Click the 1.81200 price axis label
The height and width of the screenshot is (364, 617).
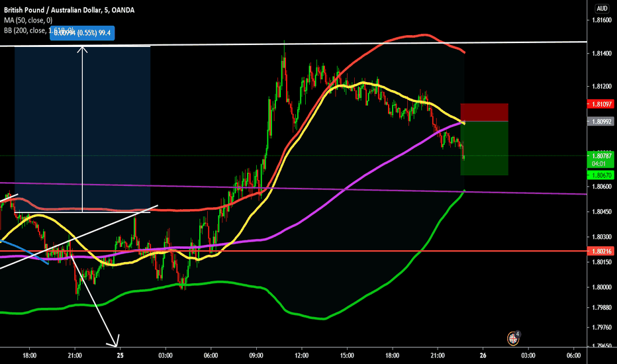click(602, 87)
